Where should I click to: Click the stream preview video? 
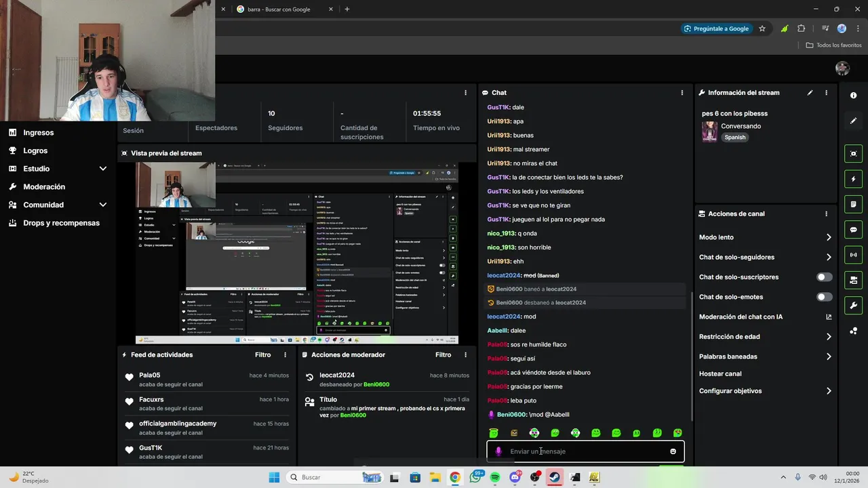coord(297,253)
